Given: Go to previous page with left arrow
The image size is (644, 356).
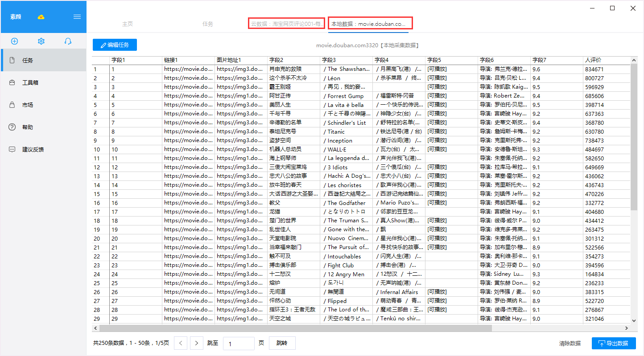Looking at the screenshot, I should pos(180,343).
